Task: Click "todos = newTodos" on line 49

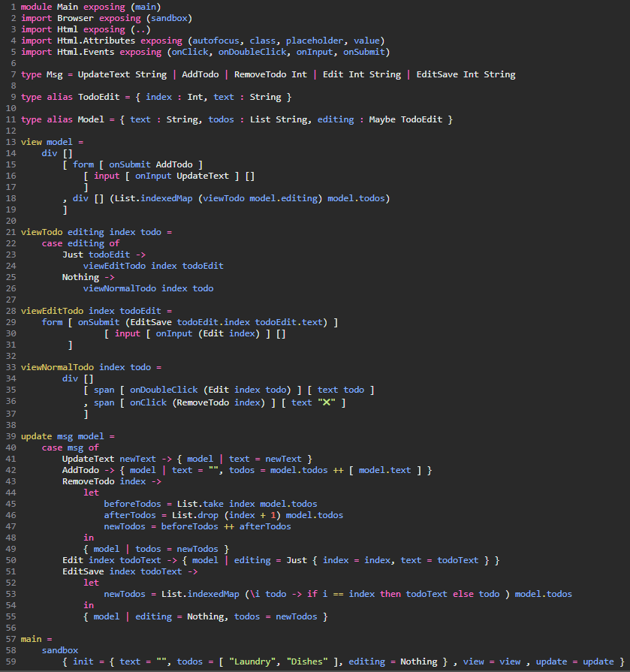Action: click(176, 549)
